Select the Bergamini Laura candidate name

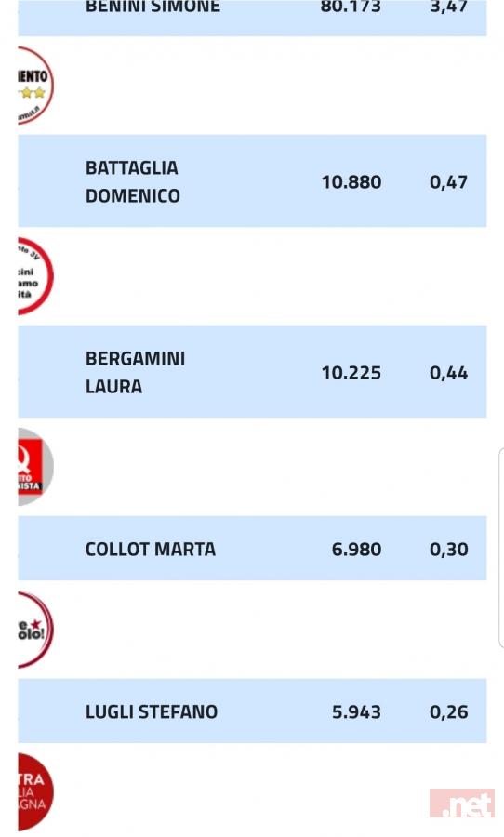[135, 372]
